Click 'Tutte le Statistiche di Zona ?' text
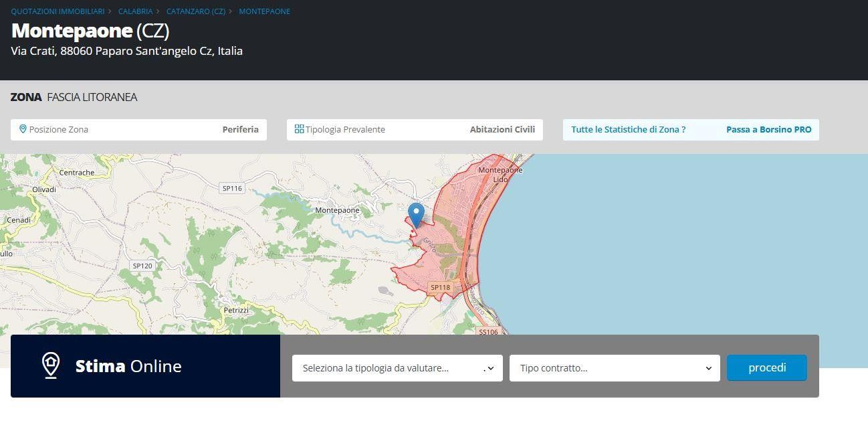 pyautogui.click(x=628, y=130)
